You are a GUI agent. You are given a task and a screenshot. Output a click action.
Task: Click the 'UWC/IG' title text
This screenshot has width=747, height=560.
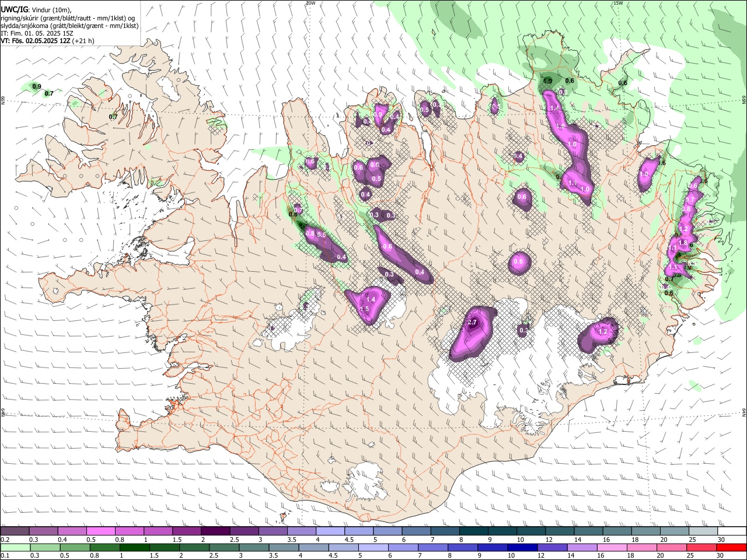click(13, 10)
